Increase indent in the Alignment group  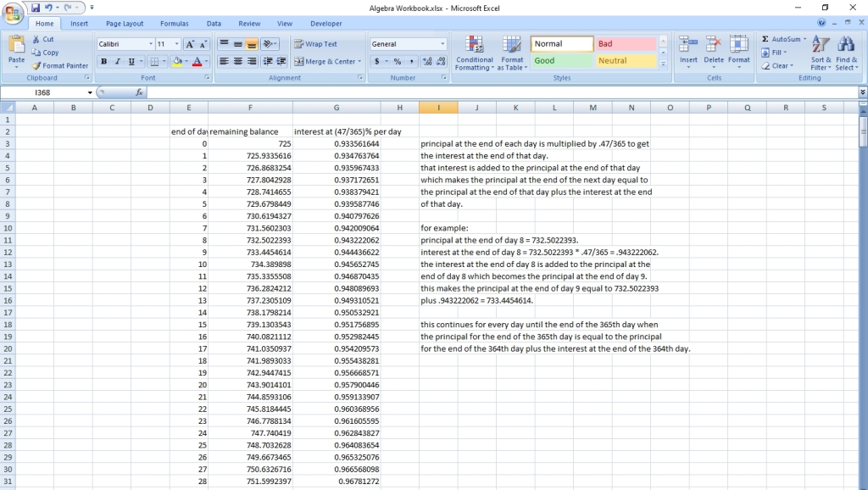(281, 61)
